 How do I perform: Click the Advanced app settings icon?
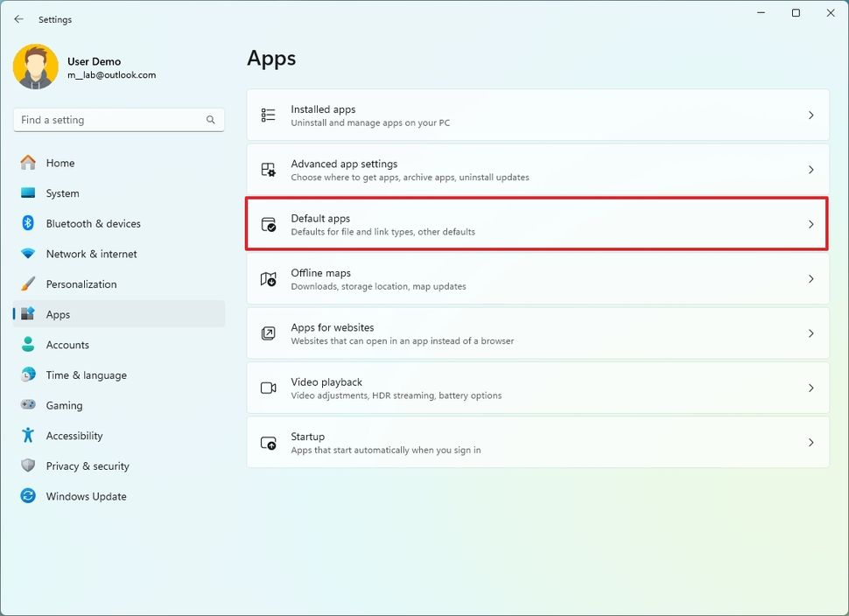(x=269, y=169)
